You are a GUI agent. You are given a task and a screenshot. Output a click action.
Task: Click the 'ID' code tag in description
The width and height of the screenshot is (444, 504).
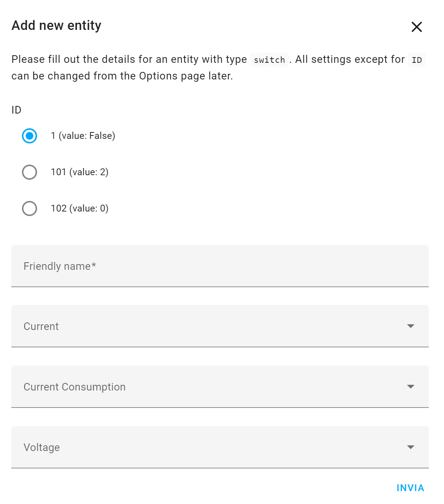point(417,60)
